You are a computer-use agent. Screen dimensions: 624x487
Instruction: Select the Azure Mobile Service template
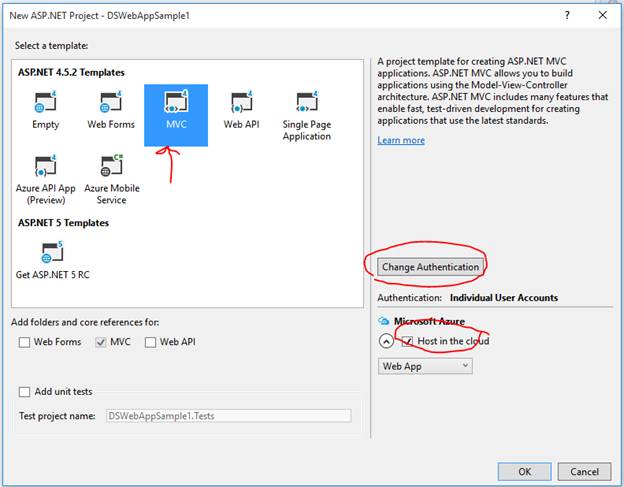click(x=111, y=167)
